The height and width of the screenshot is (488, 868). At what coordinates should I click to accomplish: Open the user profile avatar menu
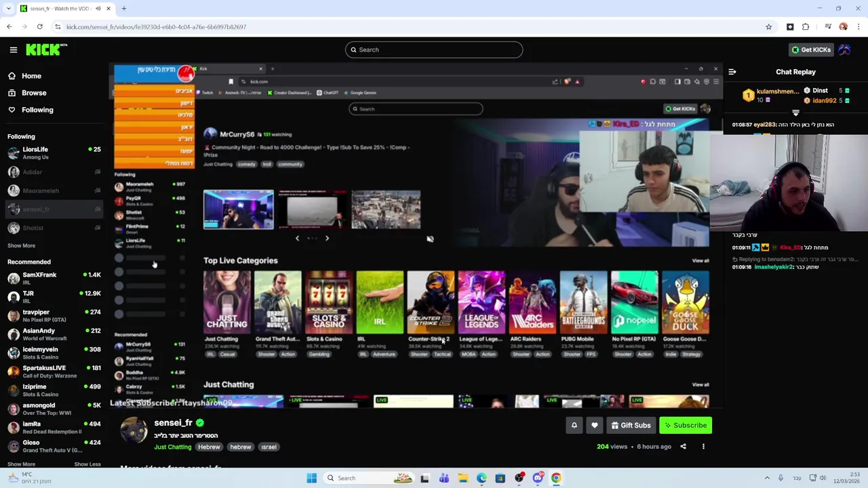845,49
